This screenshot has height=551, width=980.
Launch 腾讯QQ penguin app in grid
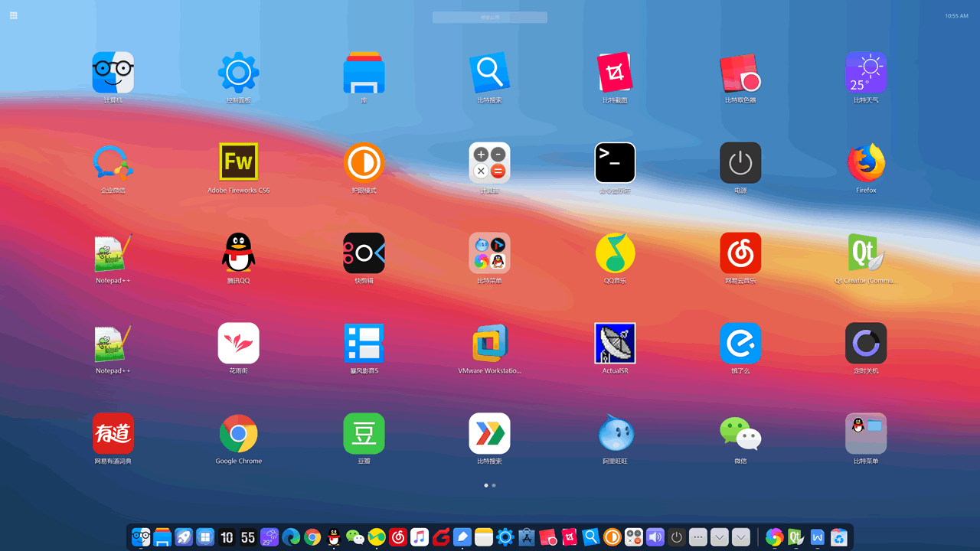(x=239, y=253)
